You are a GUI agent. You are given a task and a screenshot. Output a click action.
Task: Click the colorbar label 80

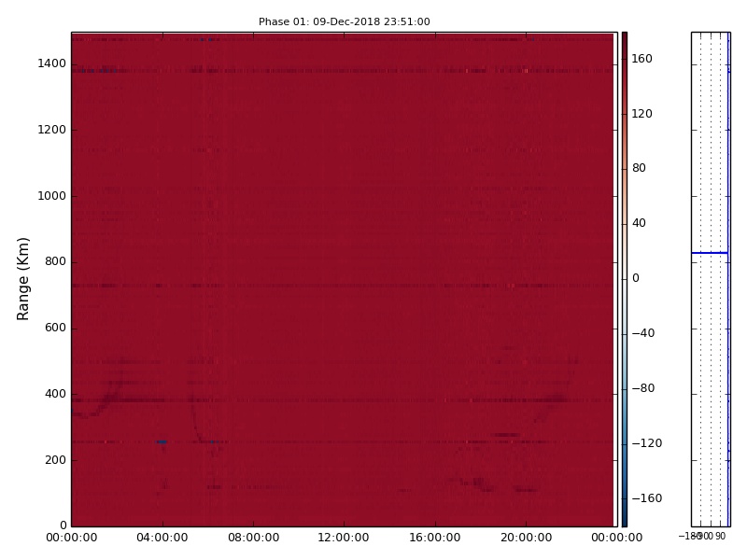coord(639,168)
